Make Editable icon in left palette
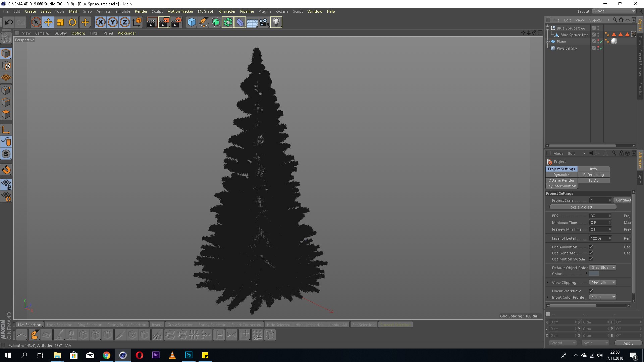The width and height of the screenshot is (644, 362). tap(6, 38)
